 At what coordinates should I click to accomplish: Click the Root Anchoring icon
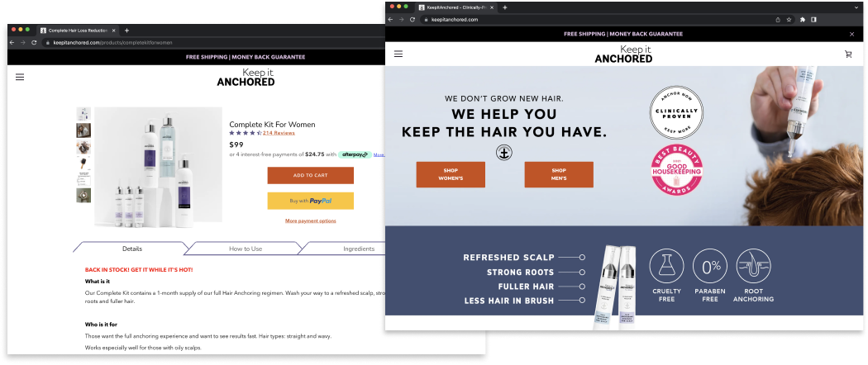tap(753, 266)
